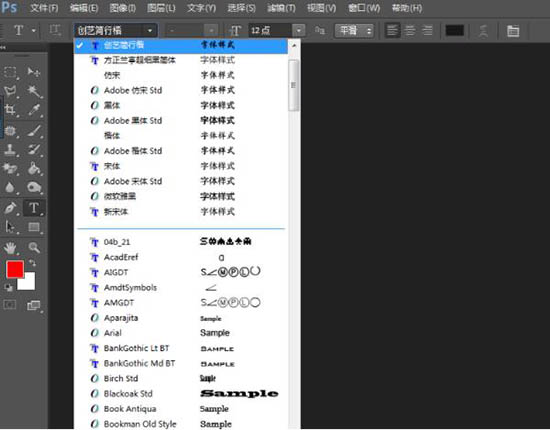Select the Crop tool
The height and width of the screenshot is (430, 550).
(10, 110)
